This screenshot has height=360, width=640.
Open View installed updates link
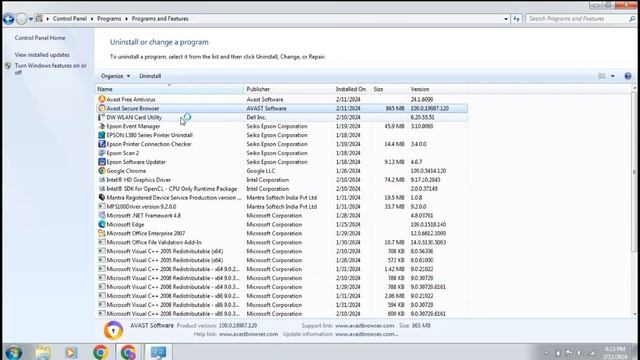[x=42, y=55]
